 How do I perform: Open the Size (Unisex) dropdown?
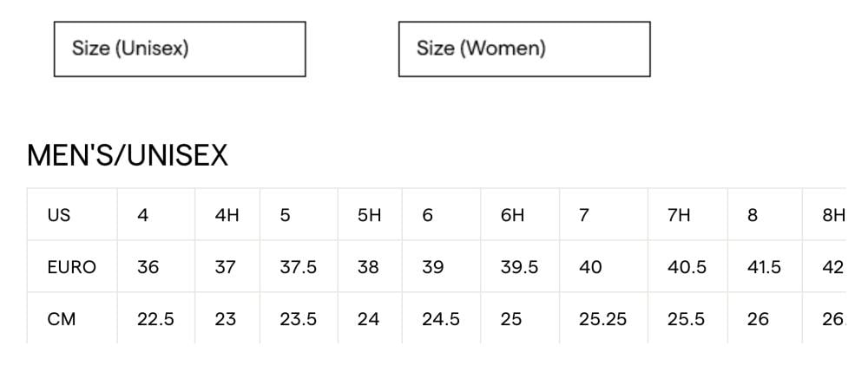pos(180,49)
